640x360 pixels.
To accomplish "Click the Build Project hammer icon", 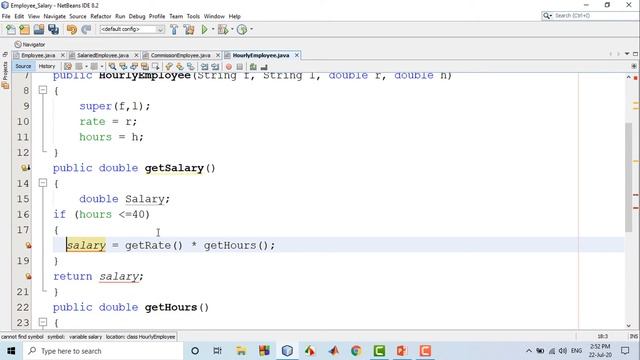I will pos(174,29).
